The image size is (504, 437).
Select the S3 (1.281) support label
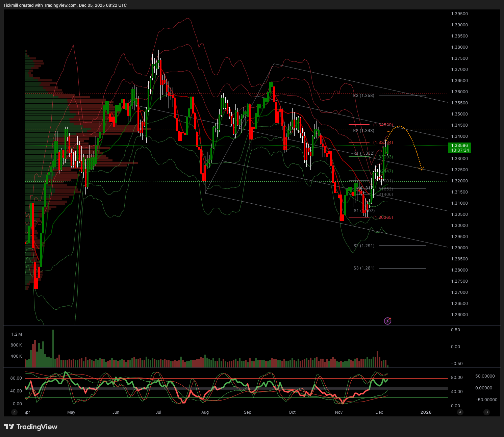(364, 268)
